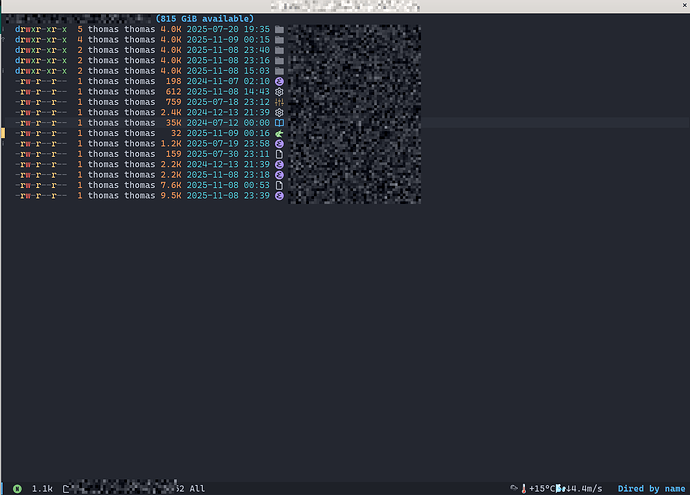Click gear icon on the 2.4K file
Screen dimensions: 690x495
click(279, 113)
